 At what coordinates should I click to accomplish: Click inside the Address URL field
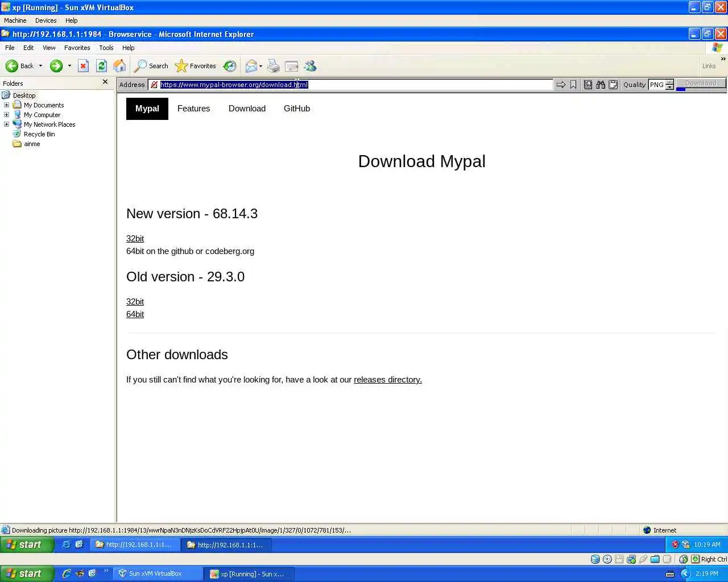click(350, 85)
